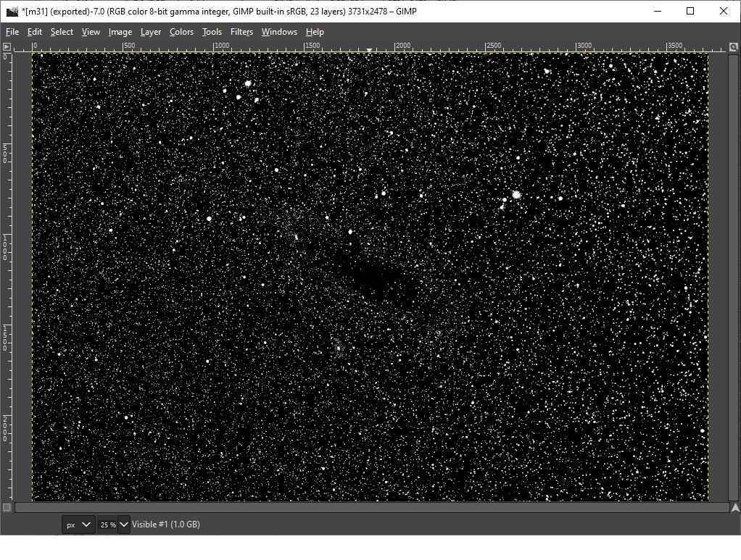Open the Layer menu
This screenshot has width=741, height=560.
click(151, 32)
